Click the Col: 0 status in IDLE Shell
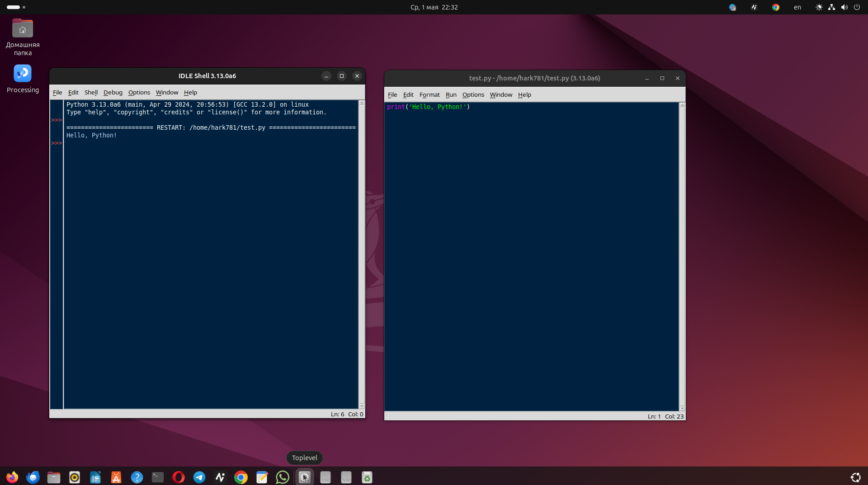The width and height of the screenshot is (868, 485). click(x=356, y=414)
